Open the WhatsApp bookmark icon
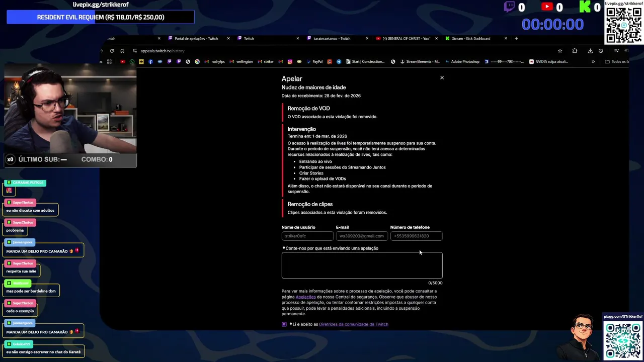The image size is (644, 362). [132, 61]
